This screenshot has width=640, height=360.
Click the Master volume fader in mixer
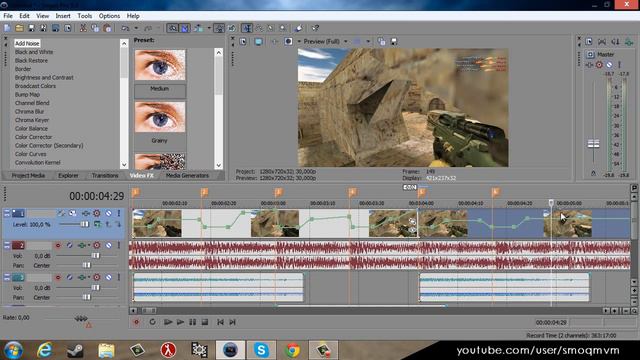[x=593, y=144]
